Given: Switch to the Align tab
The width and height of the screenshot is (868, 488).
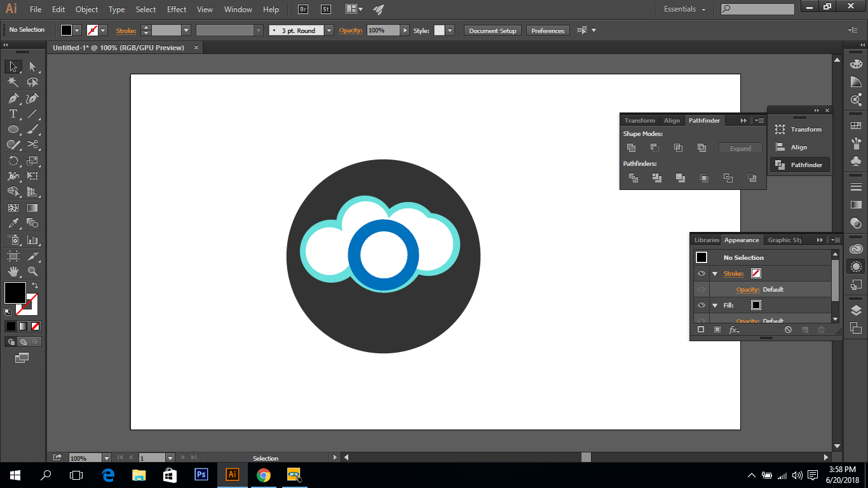Looking at the screenshot, I should coord(672,120).
